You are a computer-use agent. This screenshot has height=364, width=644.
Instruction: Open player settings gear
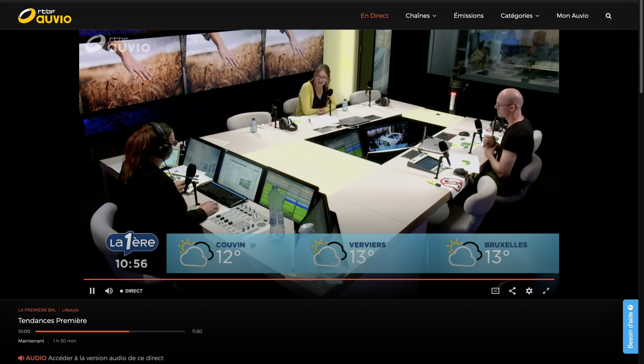coord(529,291)
